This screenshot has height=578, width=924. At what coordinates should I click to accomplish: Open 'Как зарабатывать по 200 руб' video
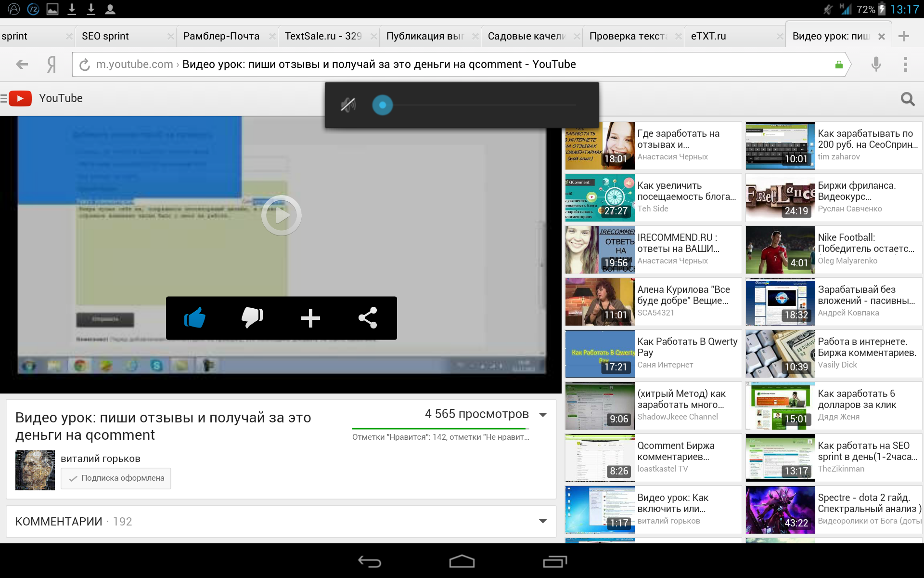coord(834,145)
